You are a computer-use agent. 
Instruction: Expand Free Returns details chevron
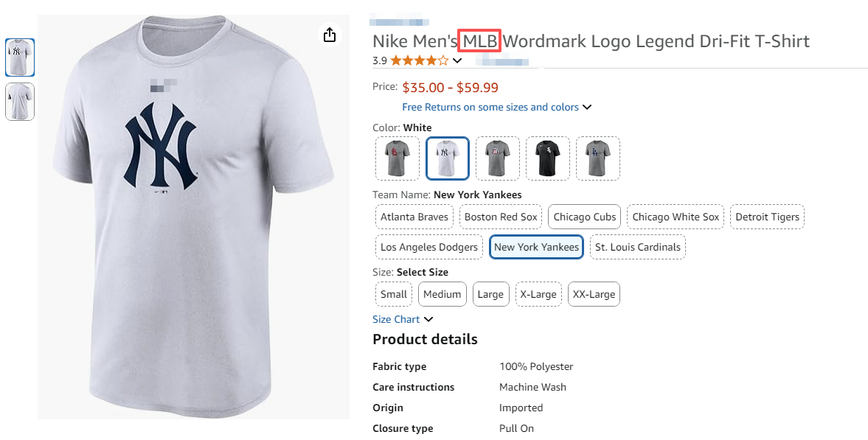coord(587,107)
